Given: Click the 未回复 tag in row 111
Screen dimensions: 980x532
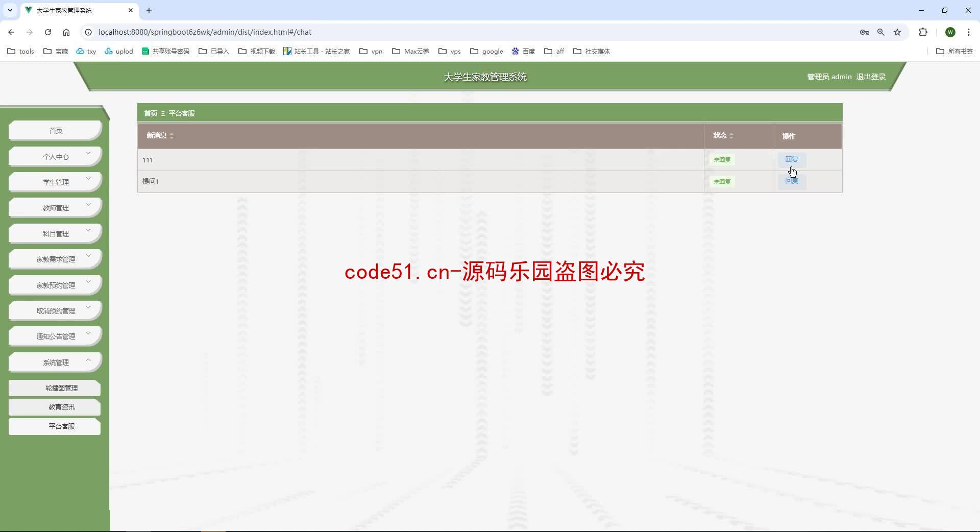Looking at the screenshot, I should tap(722, 160).
